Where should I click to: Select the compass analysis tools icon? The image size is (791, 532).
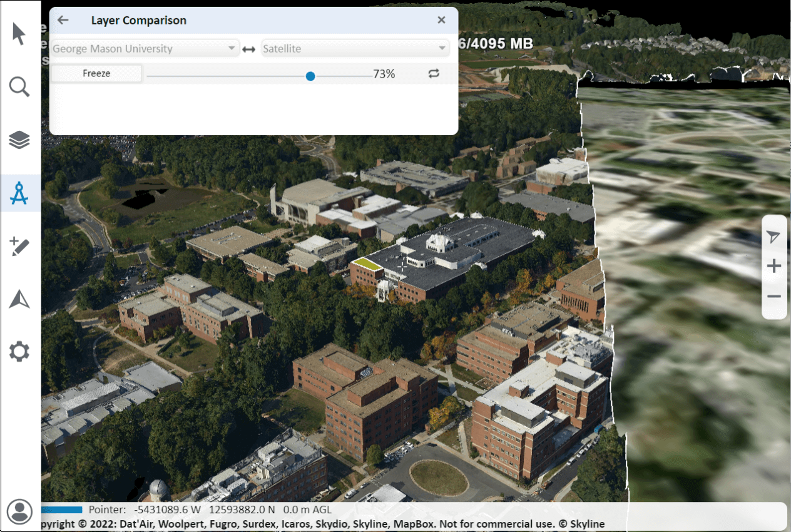(19, 193)
